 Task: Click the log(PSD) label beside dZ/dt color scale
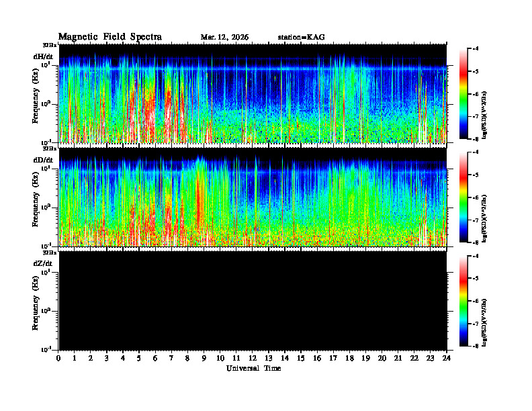(x=485, y=322)
